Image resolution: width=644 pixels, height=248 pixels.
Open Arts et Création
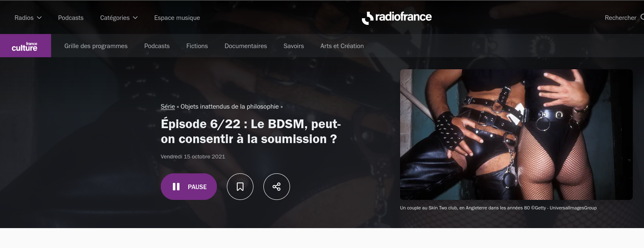click(x=342, y=46)
